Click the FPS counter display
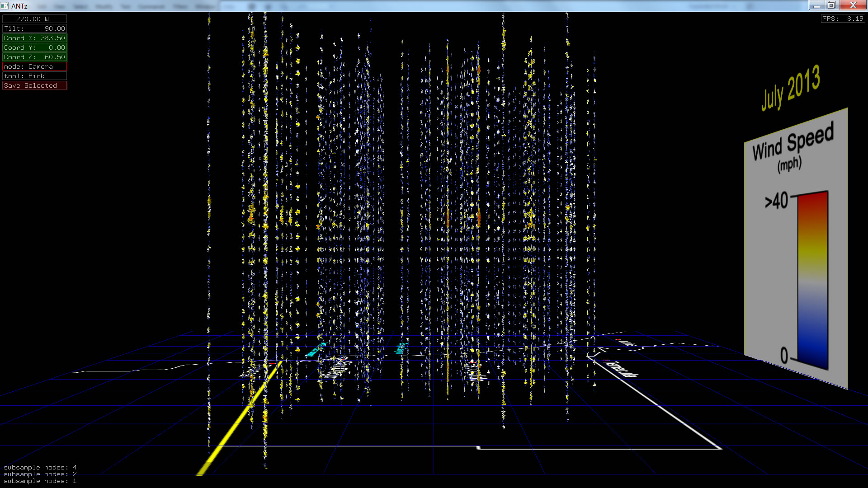Image resolution: width=868 pixels, height=488 pixels. click(x=843, y=19)
